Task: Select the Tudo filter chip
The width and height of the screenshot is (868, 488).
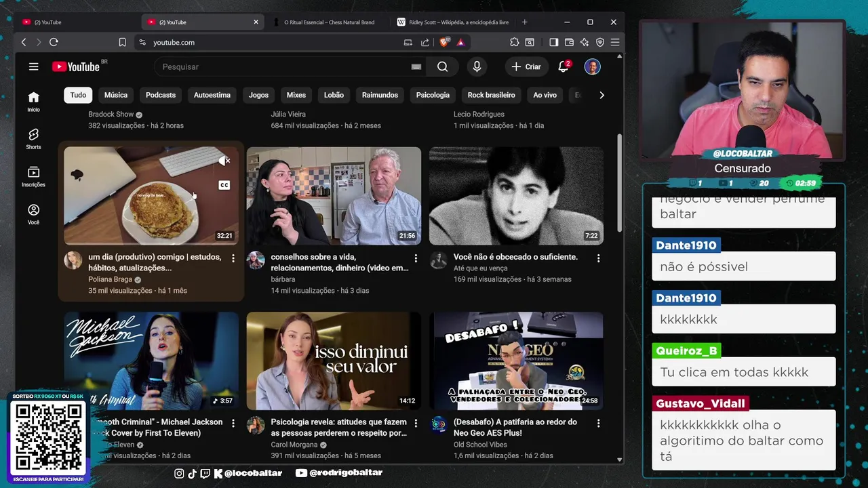Action: click(x=78, y=95)
